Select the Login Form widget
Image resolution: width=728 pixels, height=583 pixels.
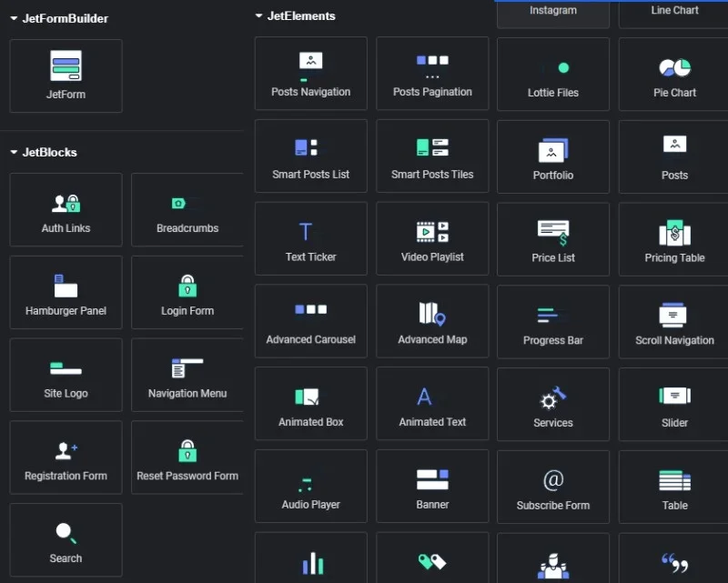187,293
